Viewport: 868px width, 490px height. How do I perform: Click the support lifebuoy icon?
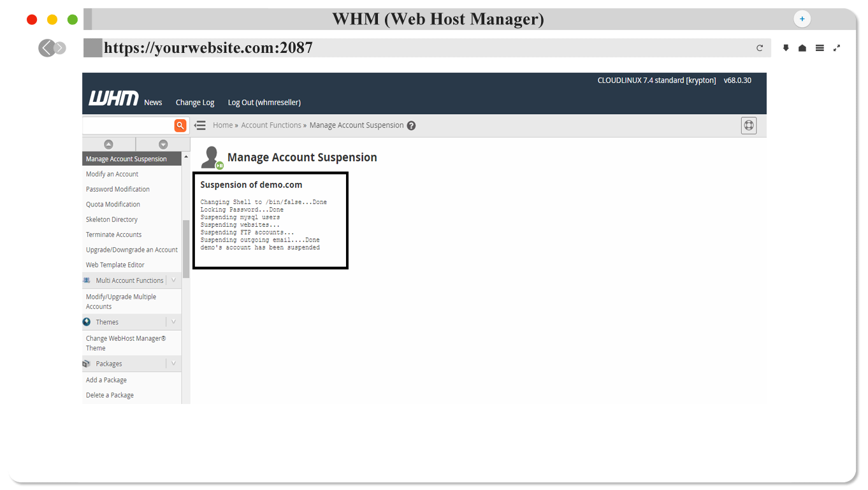(749, 126)
